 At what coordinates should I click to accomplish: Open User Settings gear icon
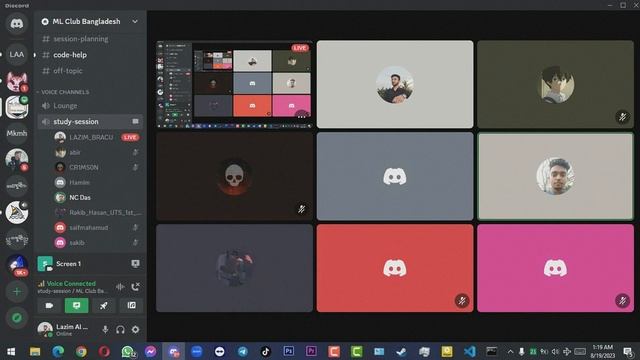tap(136, 329)
